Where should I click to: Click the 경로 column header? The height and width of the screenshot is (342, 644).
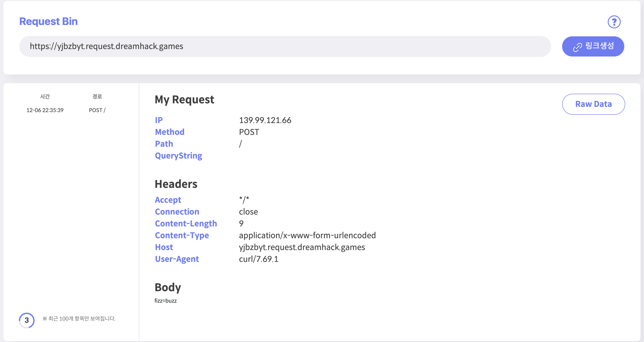click(97, 97)
